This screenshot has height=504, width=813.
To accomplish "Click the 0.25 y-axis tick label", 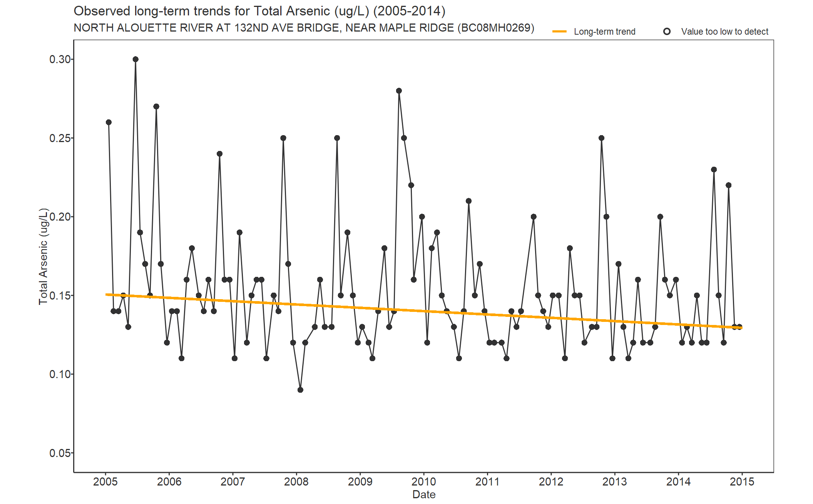I will 60,138.
